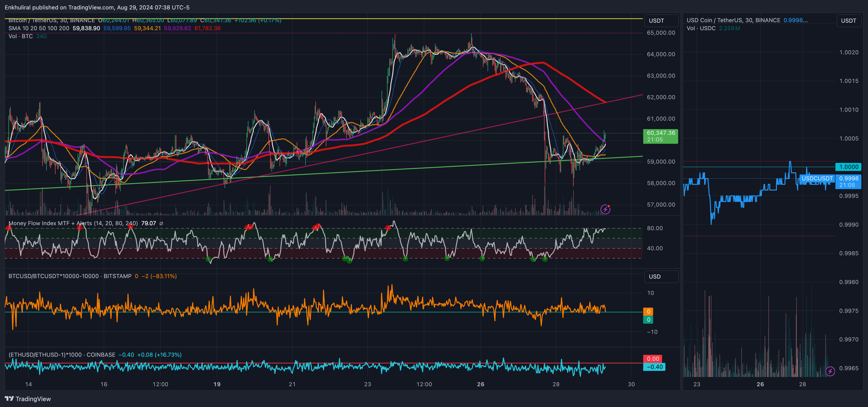Click the lightning event icon on BTC chart
The height and width of the screenshot is (407, 868).
[x=605, y=209]
